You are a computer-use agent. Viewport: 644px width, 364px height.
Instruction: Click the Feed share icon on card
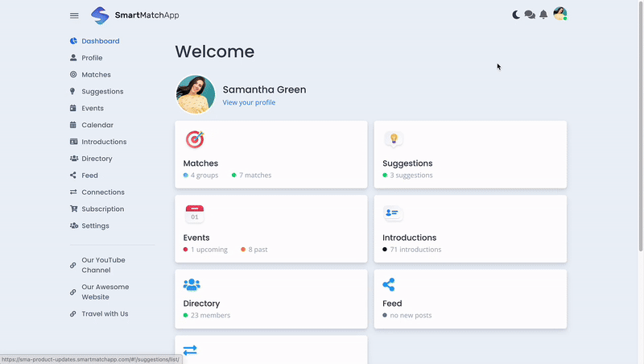389,285
